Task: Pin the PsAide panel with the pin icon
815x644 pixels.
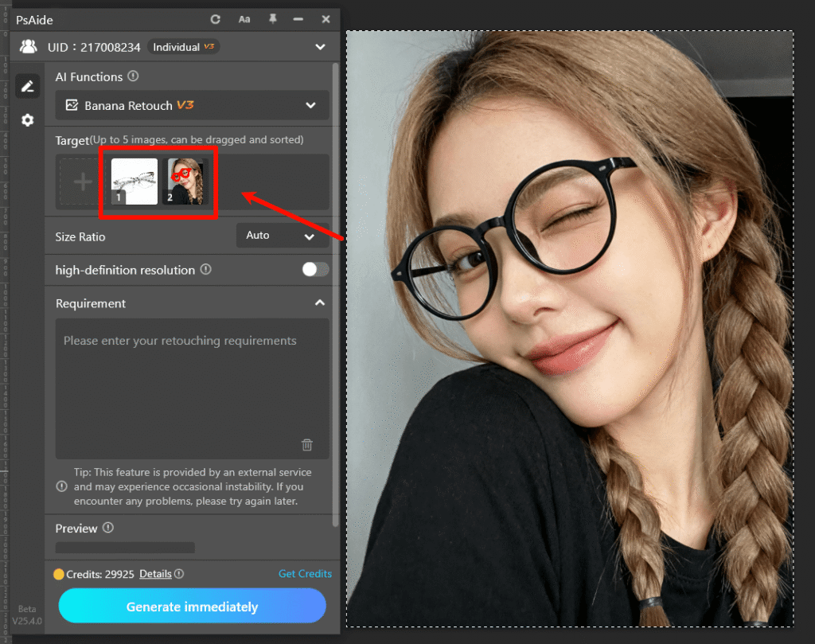Action: click(x=273, y=19)
